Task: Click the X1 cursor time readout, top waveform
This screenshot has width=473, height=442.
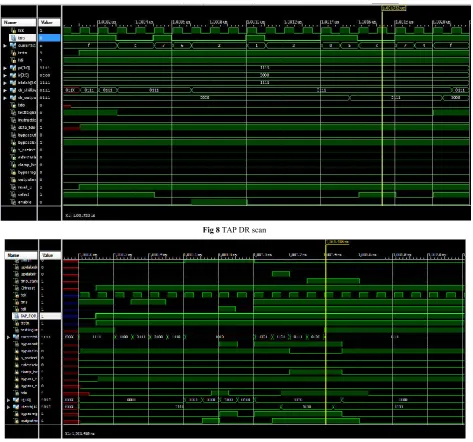Action: click(80, 215)
